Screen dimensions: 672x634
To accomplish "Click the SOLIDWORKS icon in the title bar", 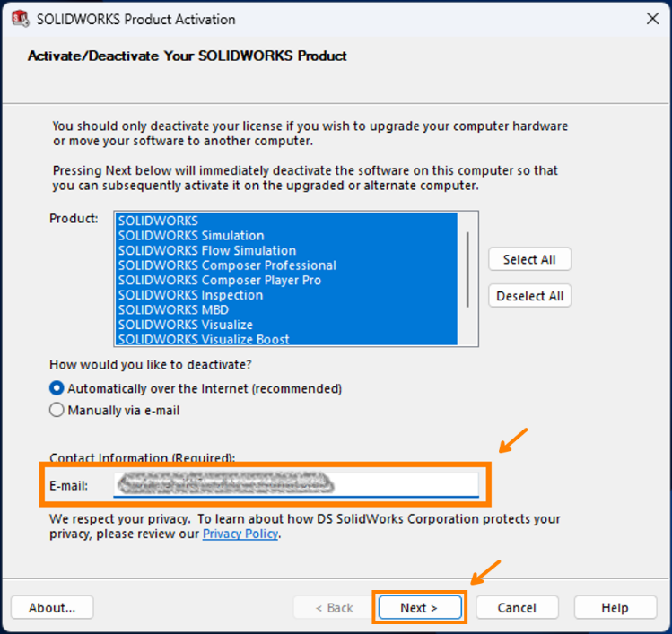I will pyautogui.click(x=17, y=19).
